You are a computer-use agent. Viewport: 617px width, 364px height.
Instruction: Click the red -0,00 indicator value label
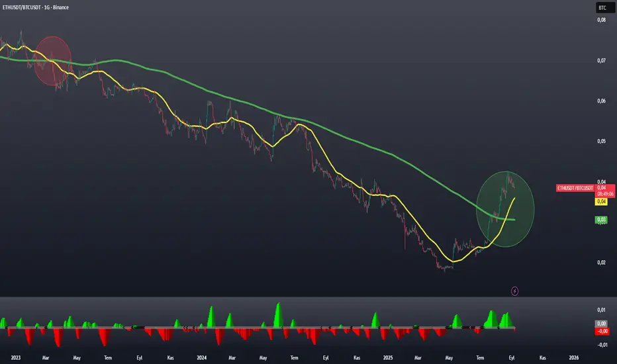[x=602, y=332]
